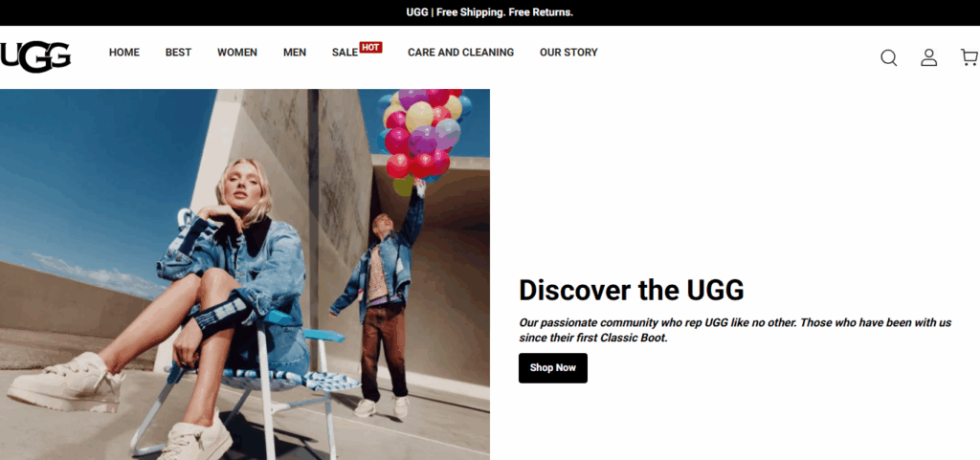
Task: Open CARE AND CLEANING page
Action: point(460,53)
